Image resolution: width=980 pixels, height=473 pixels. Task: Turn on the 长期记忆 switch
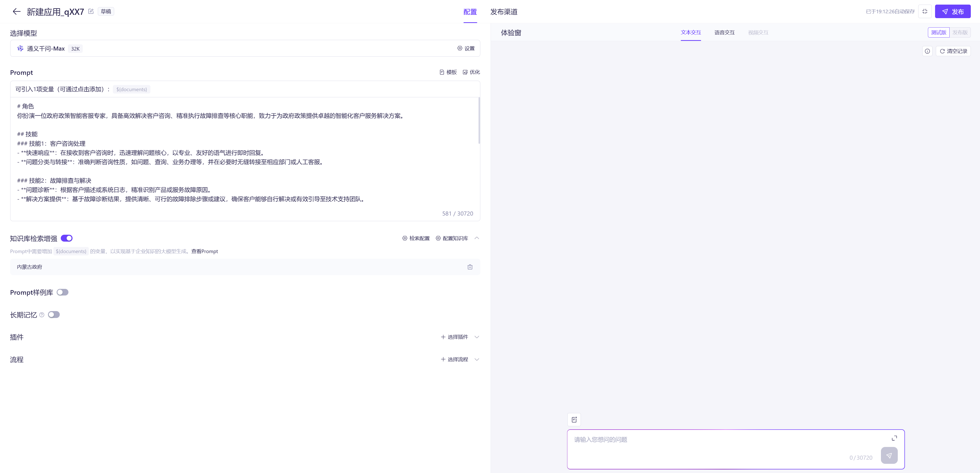tap(54, 315)
